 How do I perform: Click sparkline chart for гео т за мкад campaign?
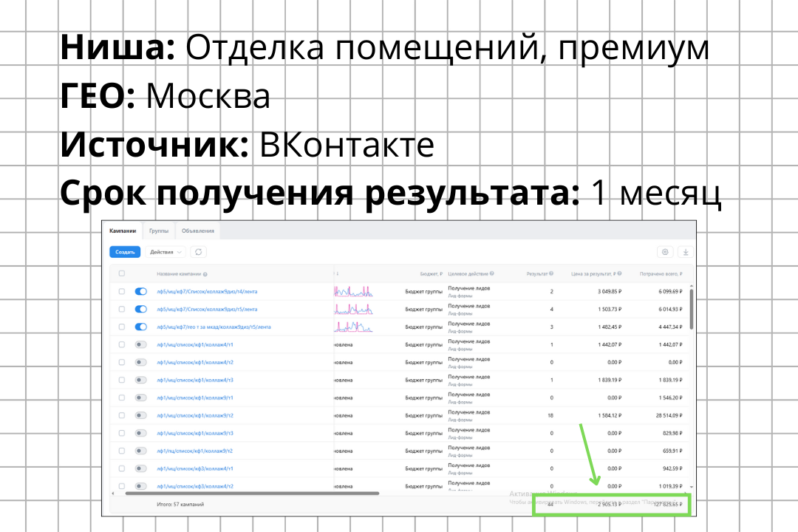tap(354, 327)
